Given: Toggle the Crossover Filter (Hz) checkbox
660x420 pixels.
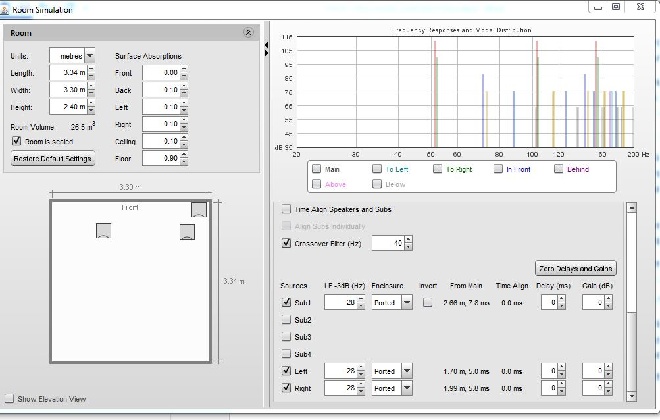Looking at the screenshot, I should tap(286, 243).
